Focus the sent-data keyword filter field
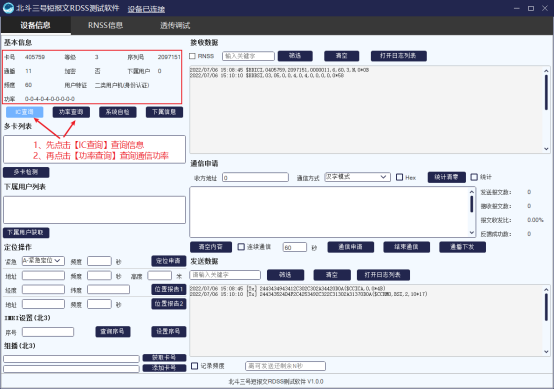Screen dimensions: 554x390 pos(225,275)
